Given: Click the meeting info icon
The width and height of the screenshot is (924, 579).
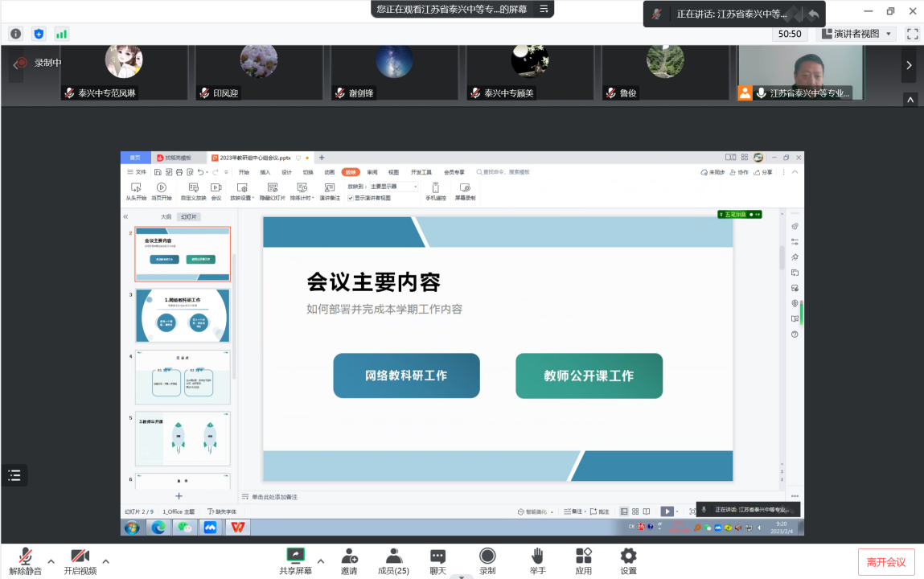Looking at the screenshot, I should point(15,34).
